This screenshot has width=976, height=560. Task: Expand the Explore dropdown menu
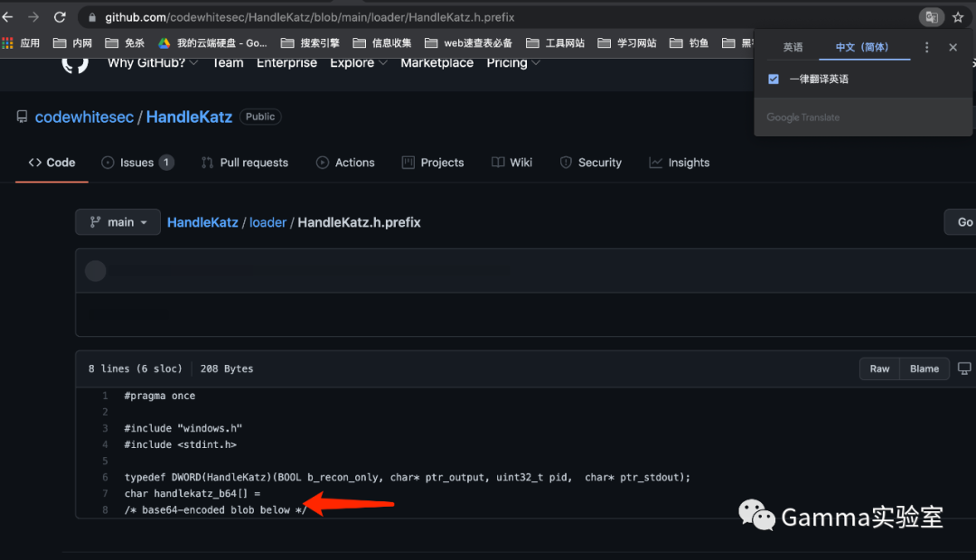359,63
